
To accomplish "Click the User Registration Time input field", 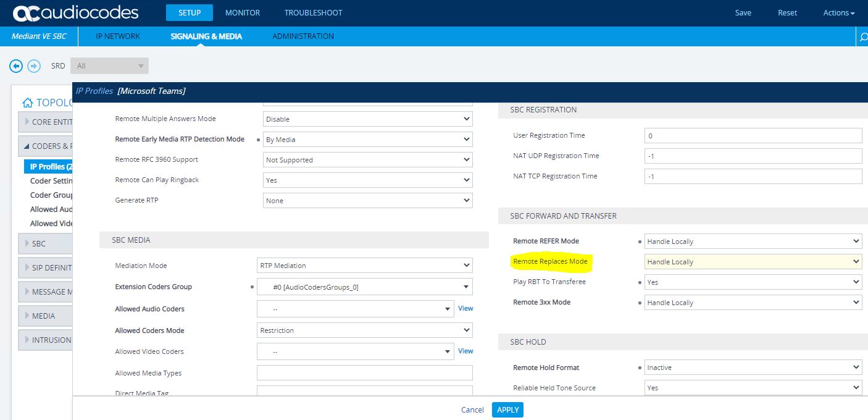I will coord(753,135).
